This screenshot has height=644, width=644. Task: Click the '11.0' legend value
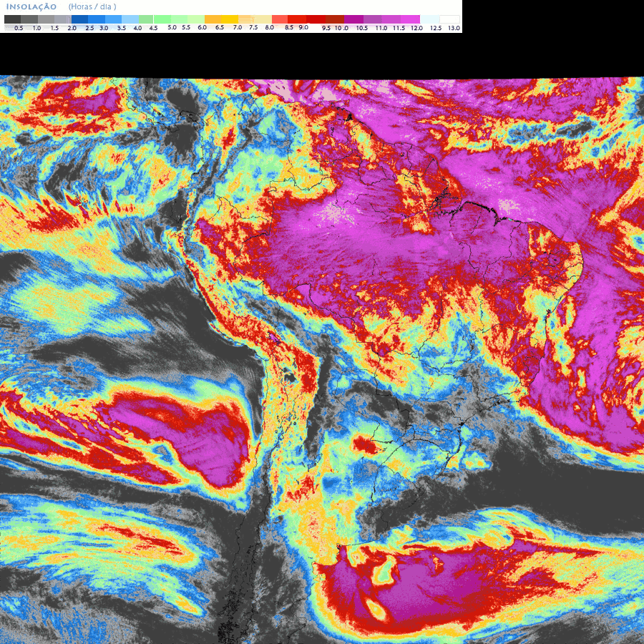[381, 28]
